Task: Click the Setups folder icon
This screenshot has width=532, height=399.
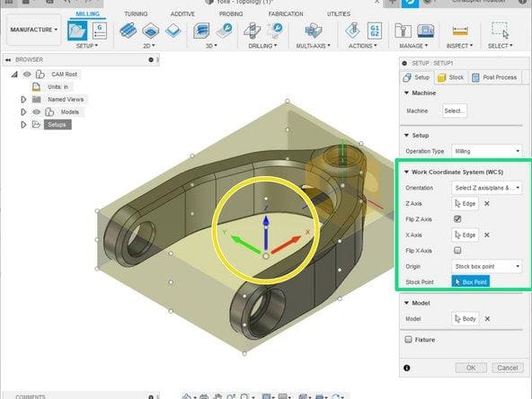Action: click(x=36, y=125)
